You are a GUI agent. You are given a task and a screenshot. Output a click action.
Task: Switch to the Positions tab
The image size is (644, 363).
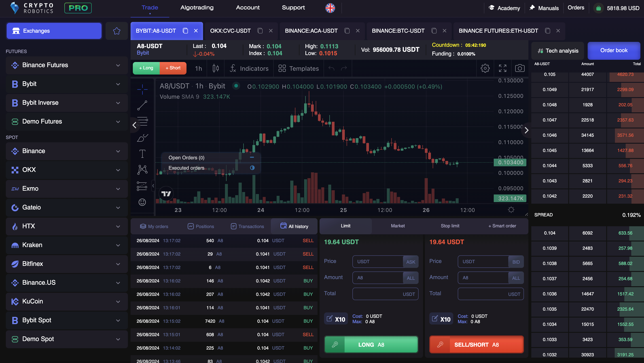(201, 226)
